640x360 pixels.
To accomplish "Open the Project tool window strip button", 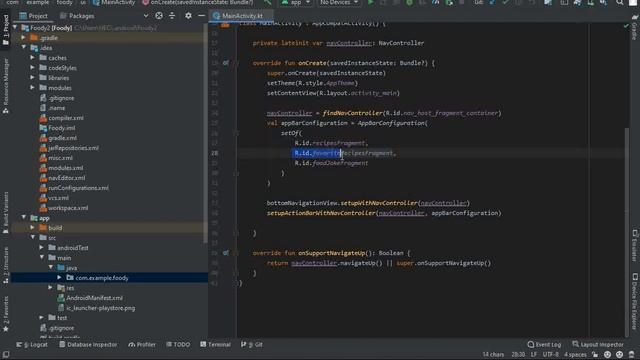I will coord(6,29).
